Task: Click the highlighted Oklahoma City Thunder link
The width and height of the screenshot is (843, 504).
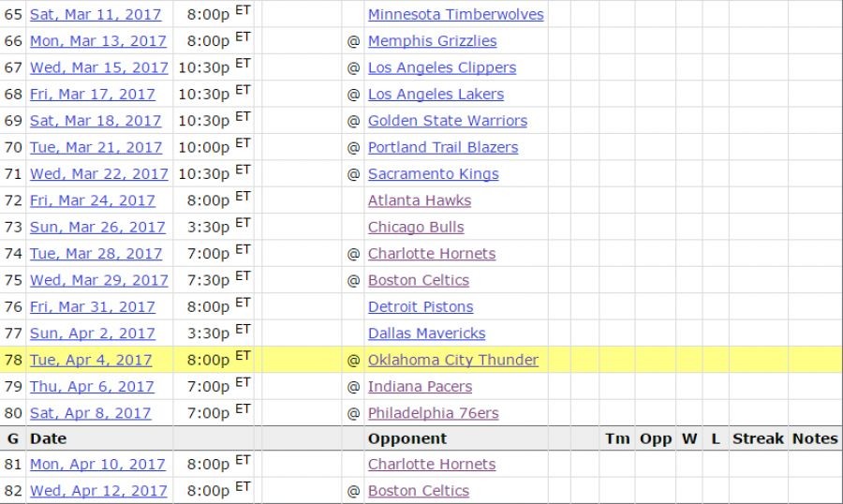Action: tap(452, 360)
